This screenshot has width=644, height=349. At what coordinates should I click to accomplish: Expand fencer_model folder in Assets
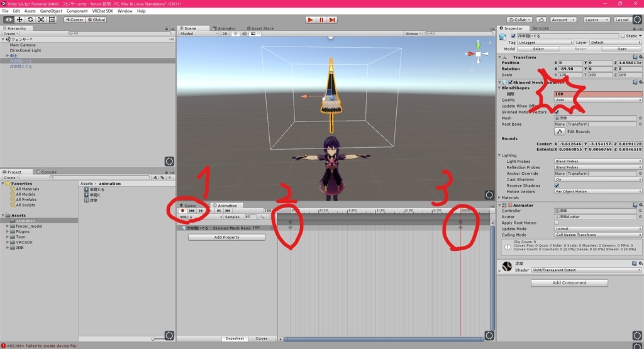[8, 226]
